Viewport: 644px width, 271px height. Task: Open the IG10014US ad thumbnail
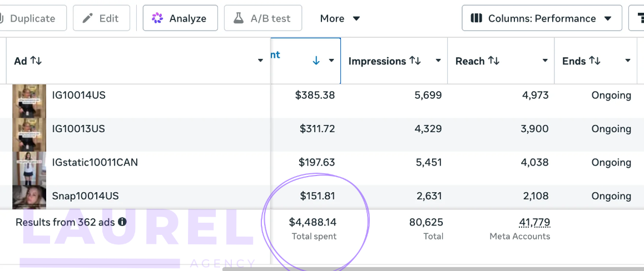[x=29, y=101]
